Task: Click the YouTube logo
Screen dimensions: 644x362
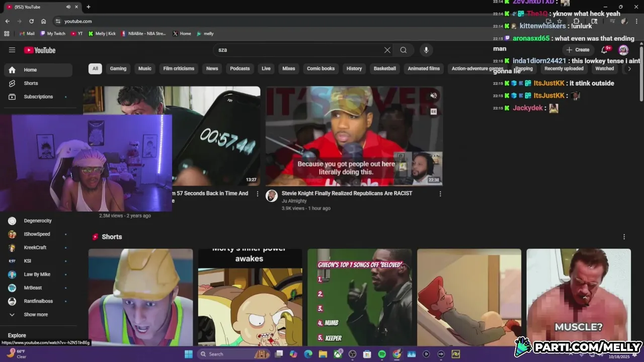Action: [x=40, y=50]
